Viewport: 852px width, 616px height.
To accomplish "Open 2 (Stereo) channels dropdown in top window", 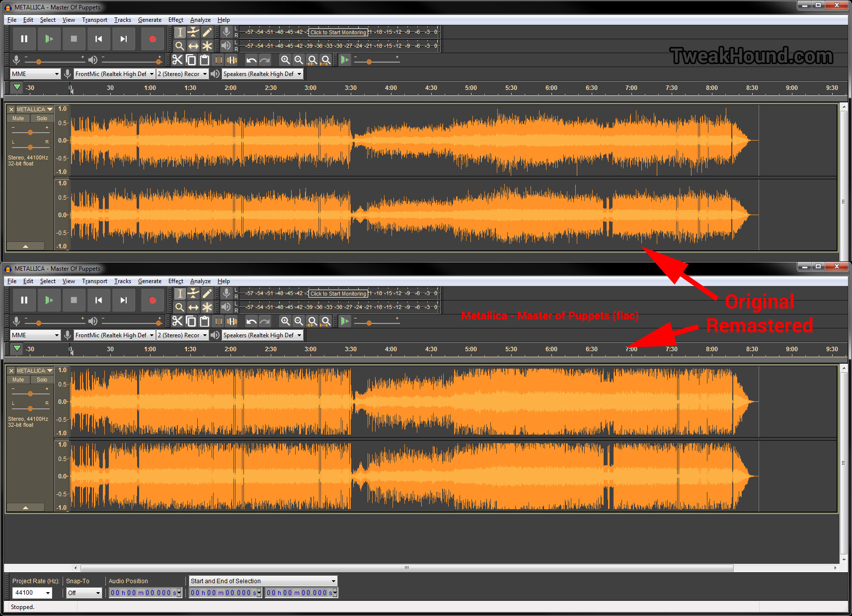I will pyautogui.click(x=182, y=74).
